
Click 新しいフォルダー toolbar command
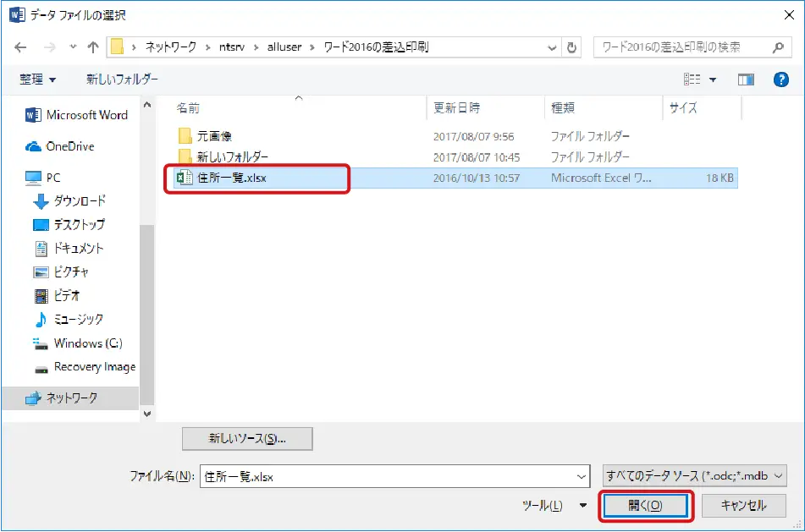pos(122,80)
